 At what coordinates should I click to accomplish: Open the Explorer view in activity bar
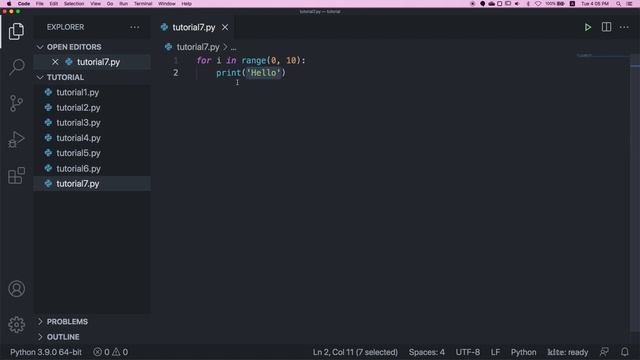pos(16,31)
